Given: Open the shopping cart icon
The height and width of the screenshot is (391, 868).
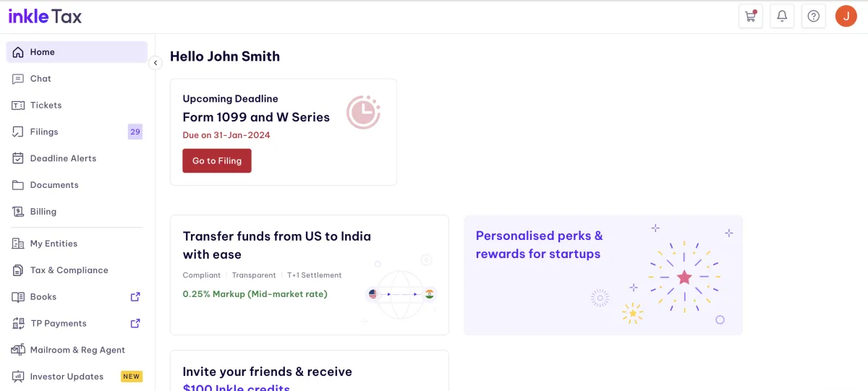Looking at the screenshot, I should tap(751, 16).
